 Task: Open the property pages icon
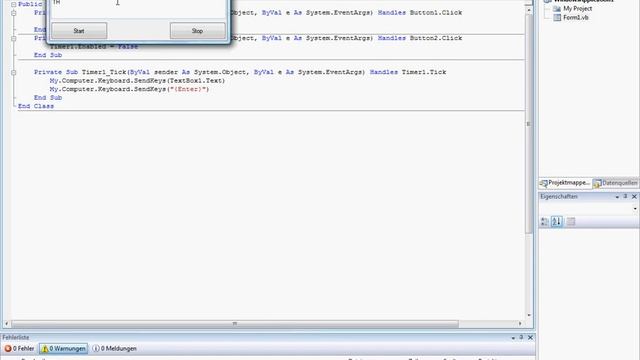tap(571, 222)
